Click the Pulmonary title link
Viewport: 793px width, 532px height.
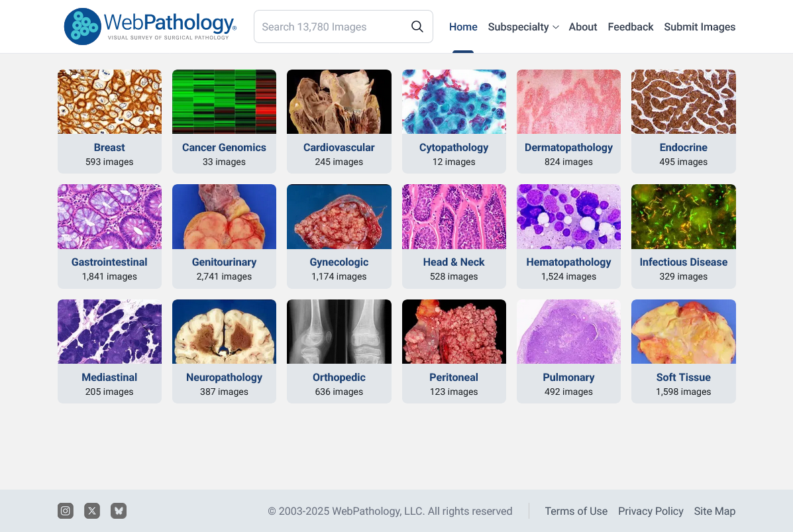pos(568,378)
